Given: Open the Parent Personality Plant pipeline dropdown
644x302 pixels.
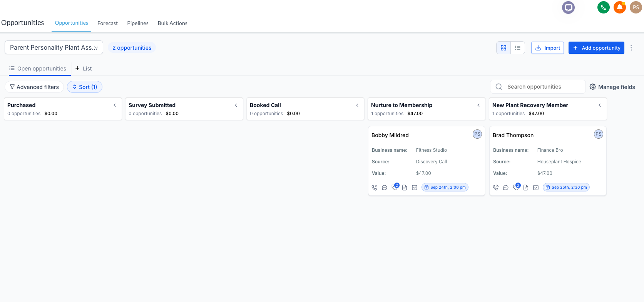Looking at the screenshot, I should [54, 47].
